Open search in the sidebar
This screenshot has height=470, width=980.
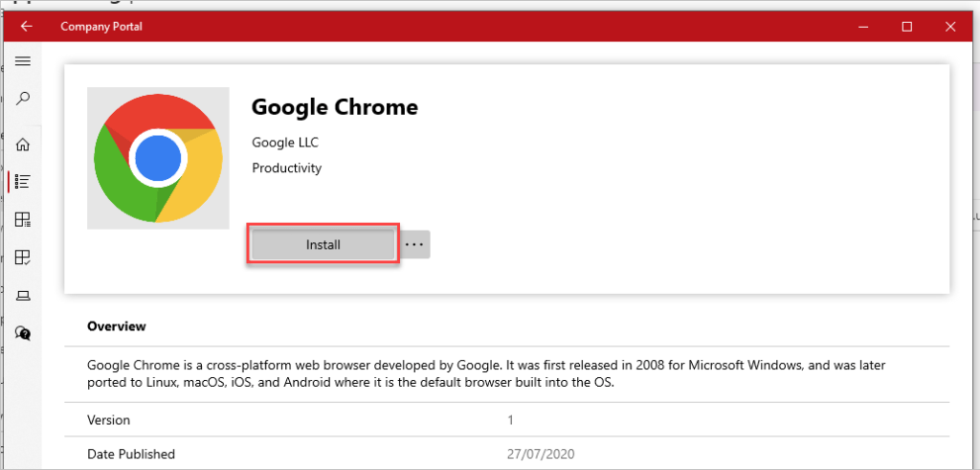pos(23,99)
